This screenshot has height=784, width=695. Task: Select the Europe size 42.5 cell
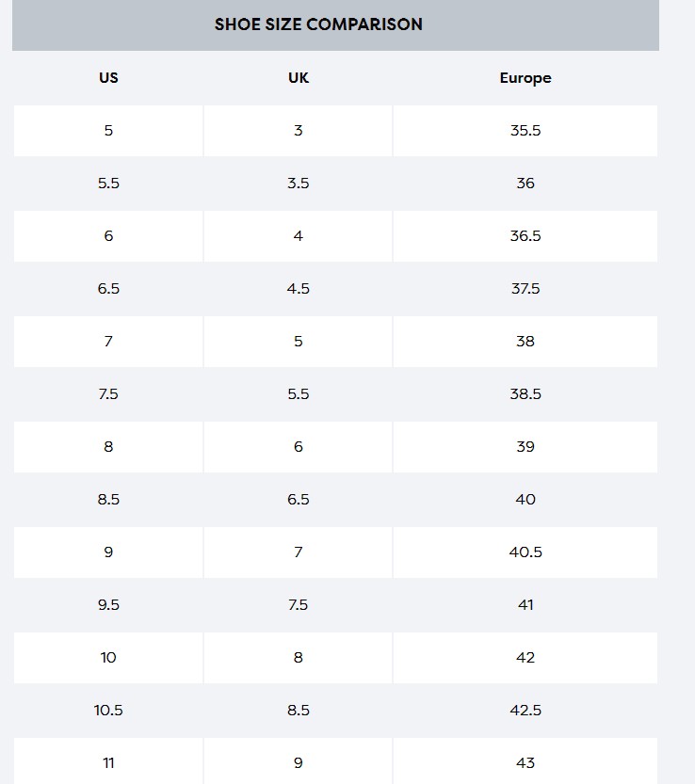525,711
